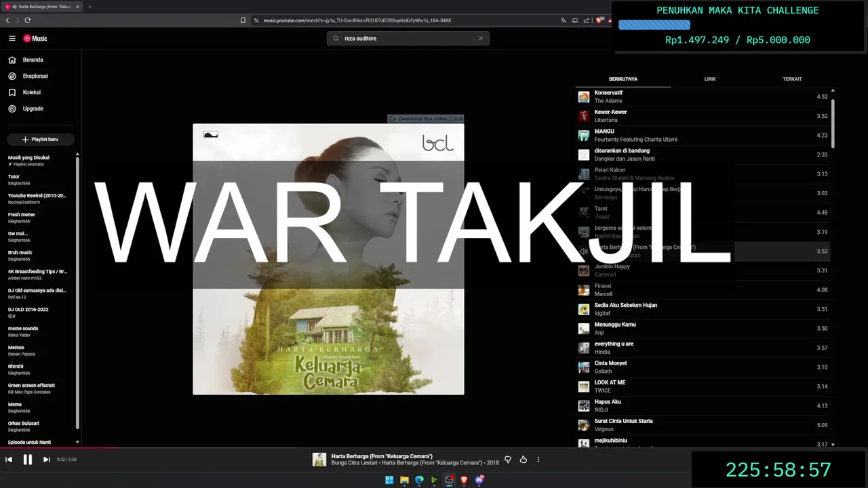
Task: Switch to the BERIKUTNYA tab
Action: [623, 79]
